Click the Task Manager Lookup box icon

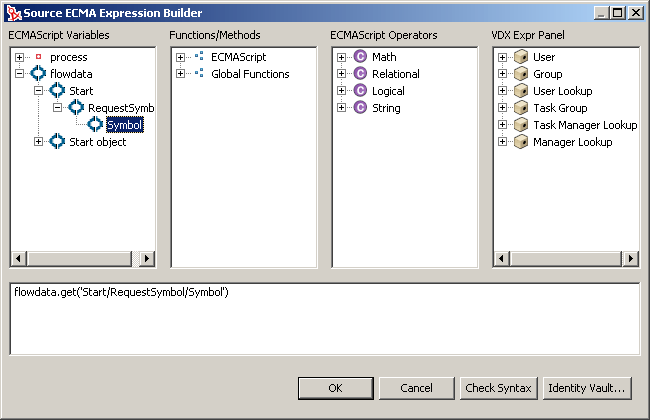point(521,125)
